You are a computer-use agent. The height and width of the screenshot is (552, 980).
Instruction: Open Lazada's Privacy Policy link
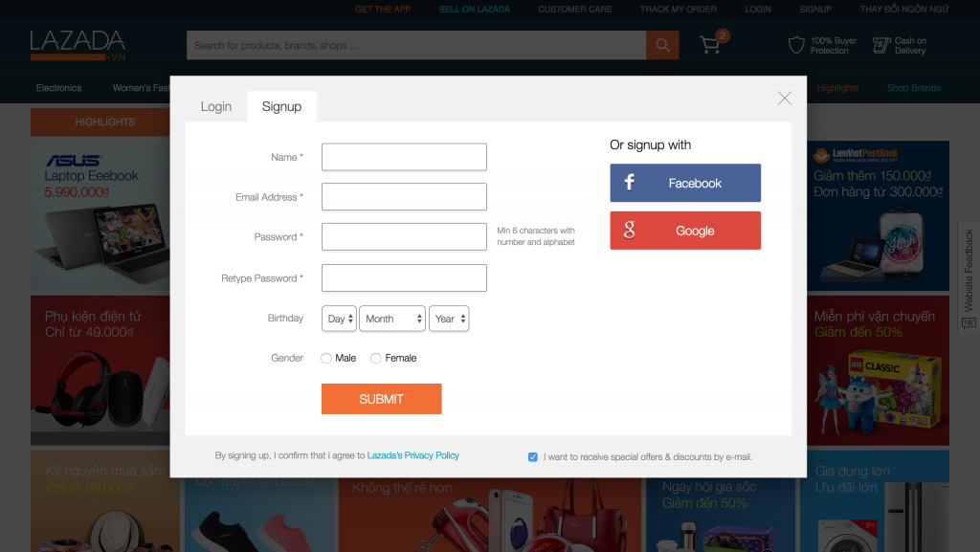click(x=413, y=455)
